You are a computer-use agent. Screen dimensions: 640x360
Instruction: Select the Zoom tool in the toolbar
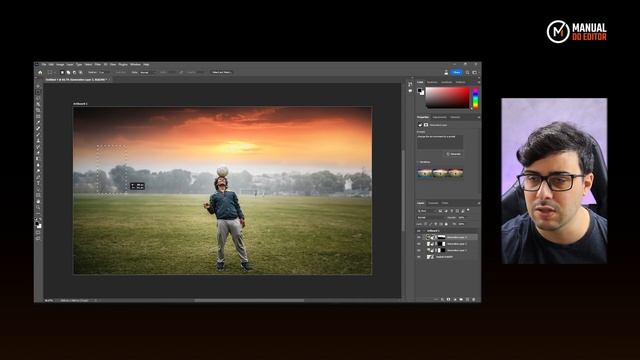(x=38, y=207)
